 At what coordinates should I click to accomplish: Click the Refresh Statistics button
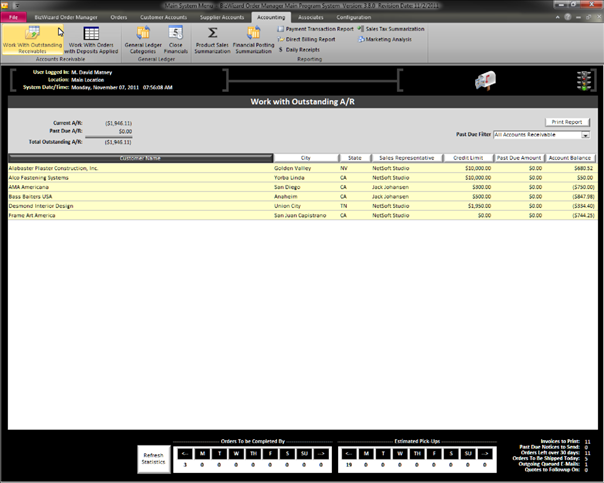[153, 459]
